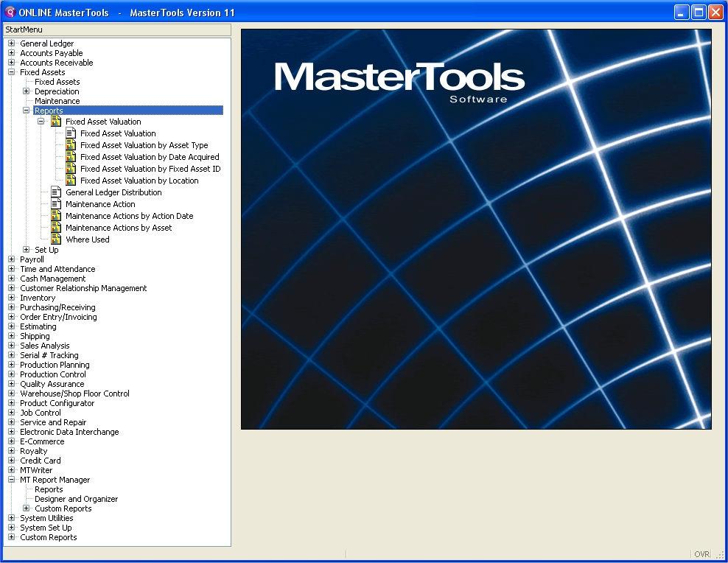
Task: Select Time and Attendance module
Action: pos(57,269)
